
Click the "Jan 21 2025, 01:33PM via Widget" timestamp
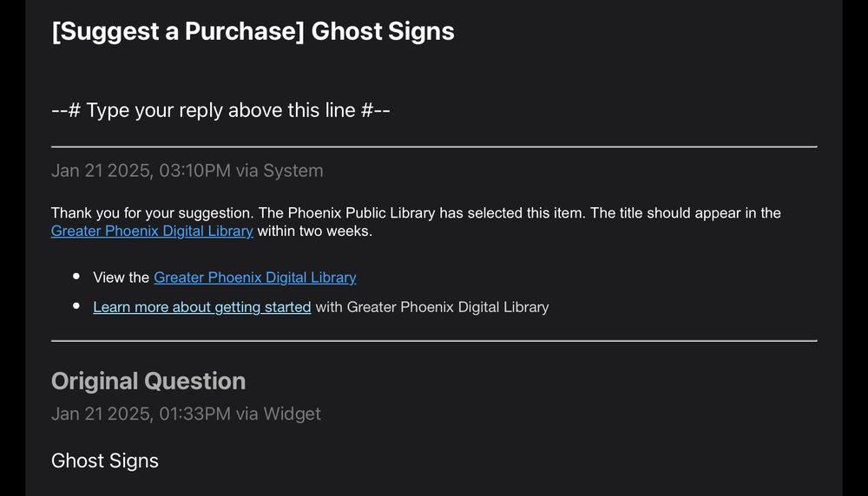click(x=186, y=414)
